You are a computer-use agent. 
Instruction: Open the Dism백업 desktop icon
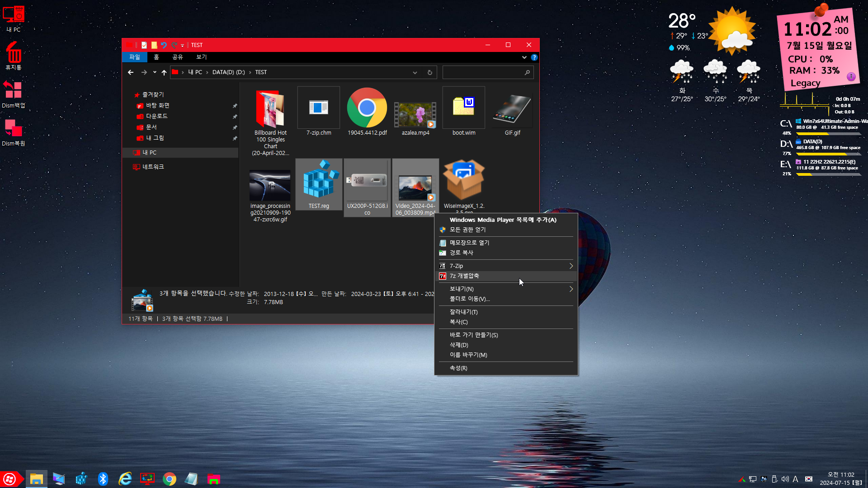(14, 94)
